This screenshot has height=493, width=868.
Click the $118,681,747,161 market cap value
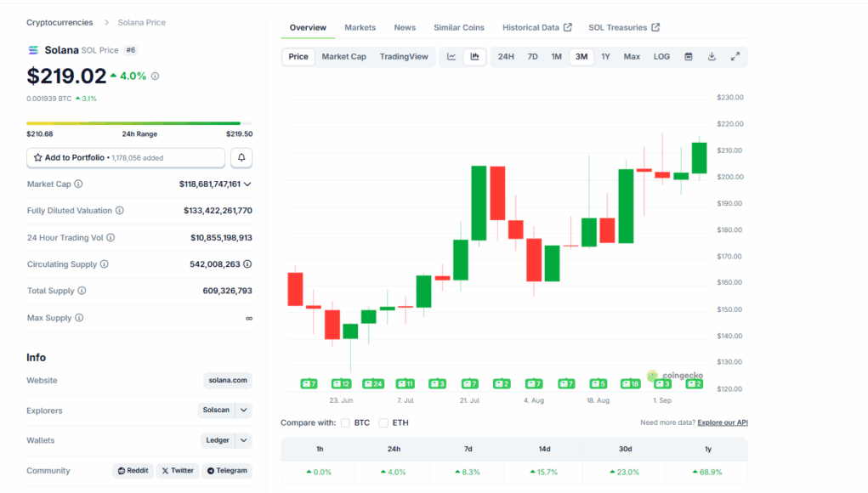pos(210,184)
